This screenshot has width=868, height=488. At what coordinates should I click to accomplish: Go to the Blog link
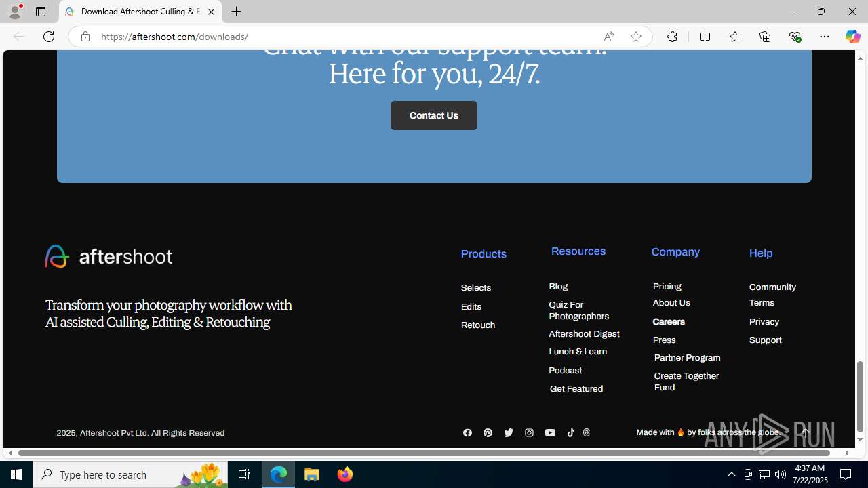[558, 287]
